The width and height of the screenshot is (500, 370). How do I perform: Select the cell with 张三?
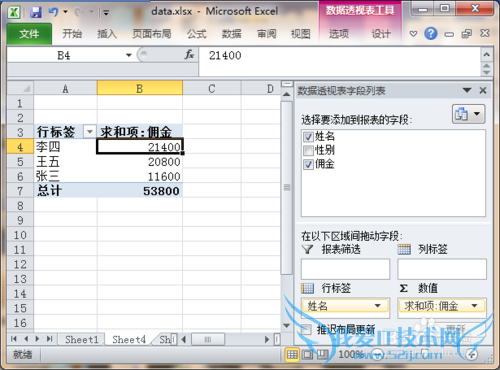click(x=65, y=176)
